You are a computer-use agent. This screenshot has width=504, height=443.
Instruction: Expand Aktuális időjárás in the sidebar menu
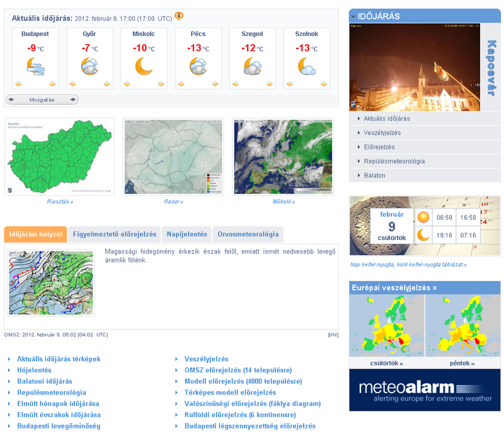387,118
